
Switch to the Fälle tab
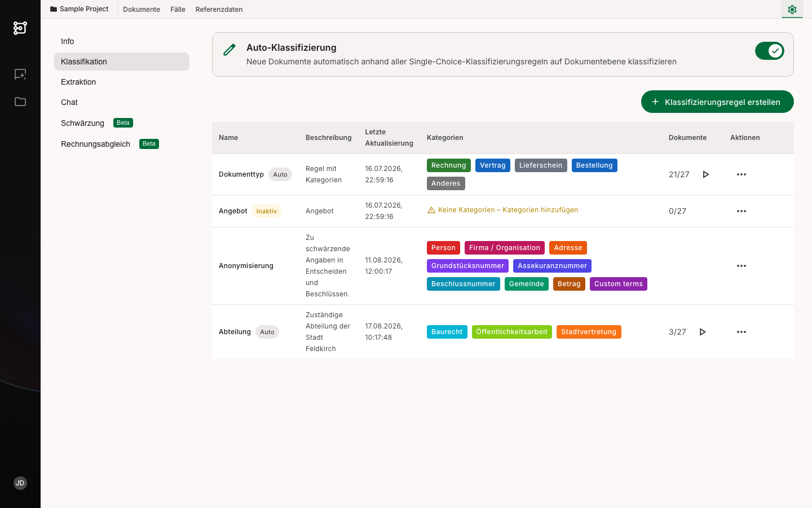pos(178,10)
